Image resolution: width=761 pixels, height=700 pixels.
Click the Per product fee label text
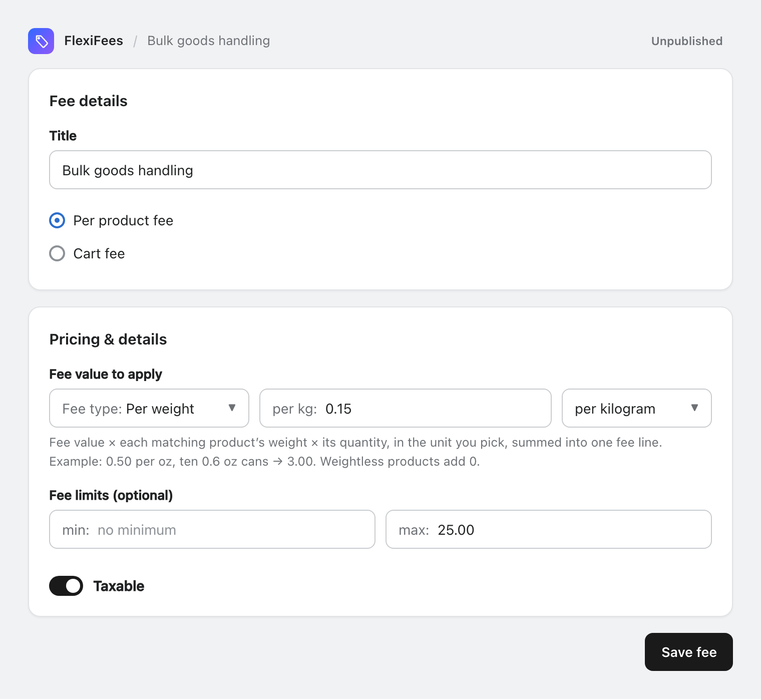click(123, 220)
